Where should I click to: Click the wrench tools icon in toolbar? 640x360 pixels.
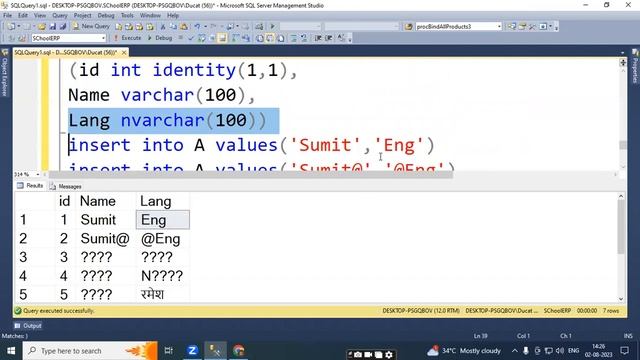pos(532,27)
